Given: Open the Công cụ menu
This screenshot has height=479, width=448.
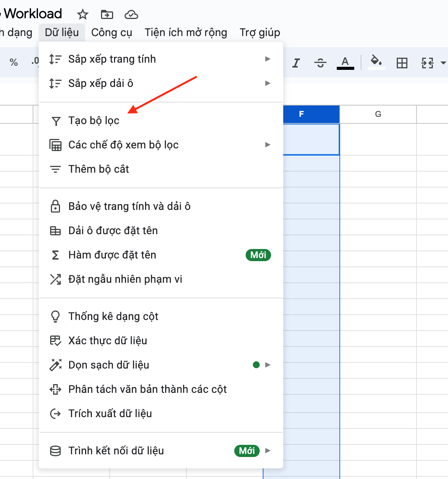Looking at the screenshot, I should pyautogui.click(x=112, y=33).
